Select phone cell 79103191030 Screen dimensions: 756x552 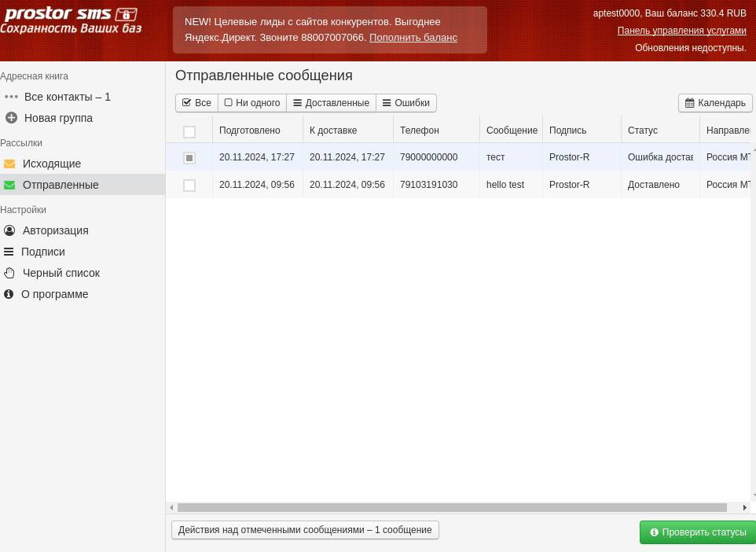point(428,184)
